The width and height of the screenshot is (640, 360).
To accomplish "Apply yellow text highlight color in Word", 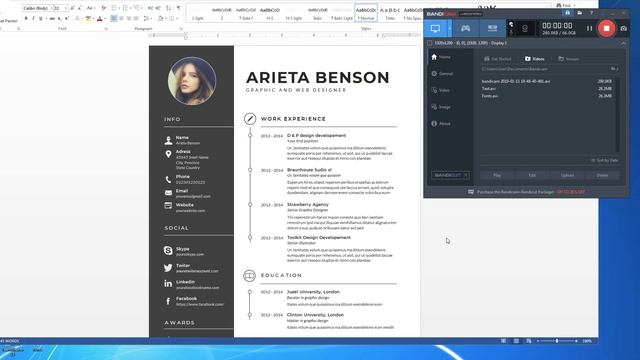I will (88, 18).
